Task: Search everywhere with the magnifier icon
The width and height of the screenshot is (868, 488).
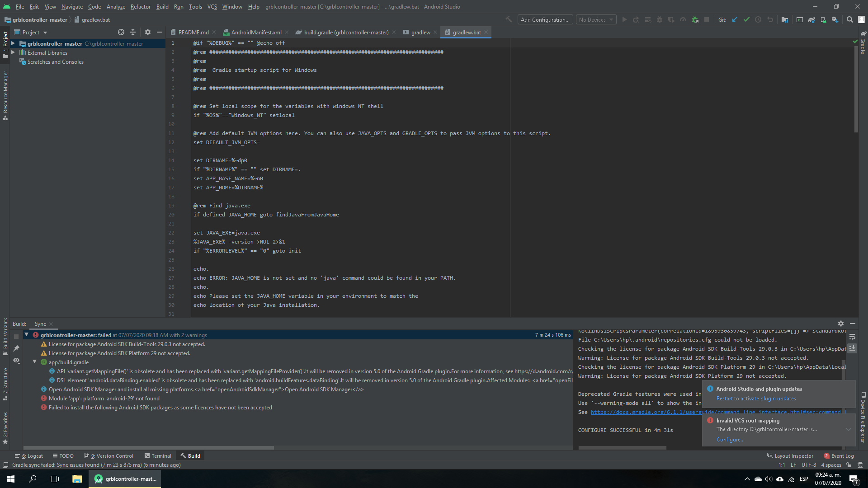Action: (x=850, y=20)
